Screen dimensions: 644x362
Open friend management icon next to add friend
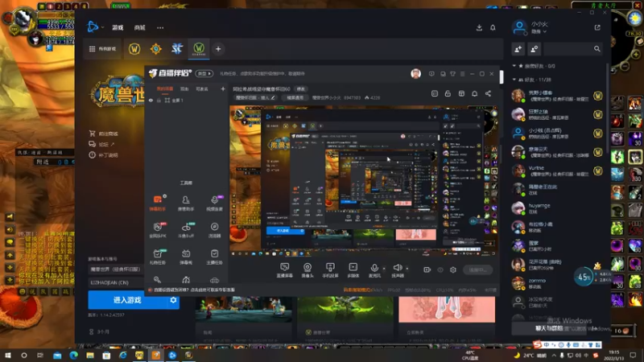pos(534,49)
